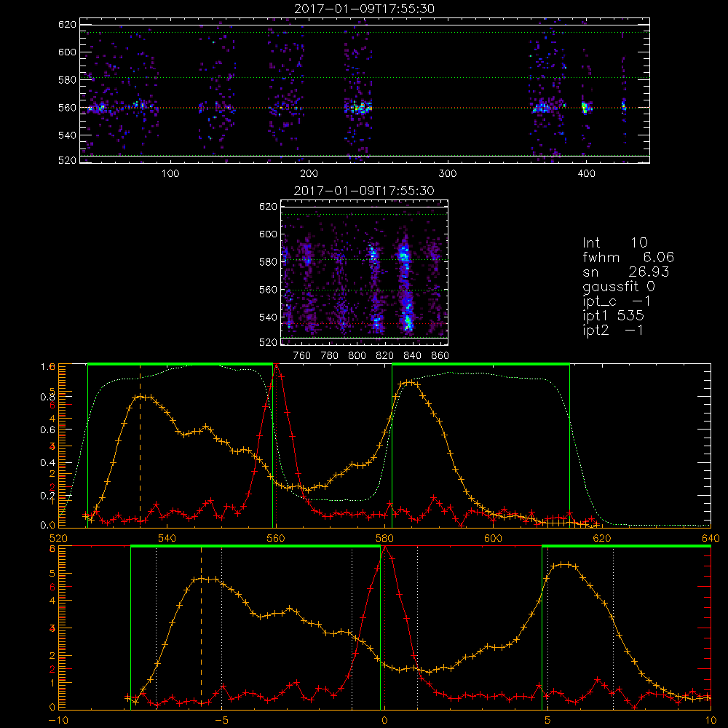Click the top spectrogram title 2017-01-09T17:55:30

tap(364, 9)
